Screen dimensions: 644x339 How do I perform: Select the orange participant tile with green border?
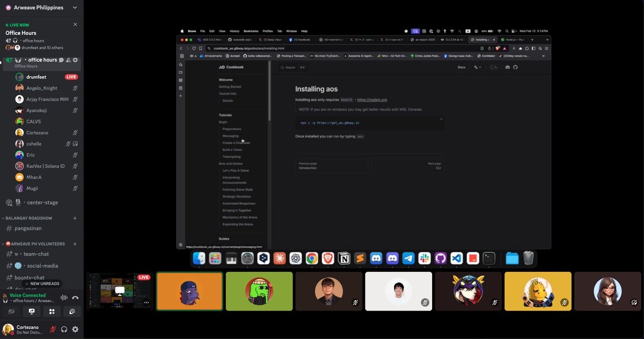tap(189, 291)
